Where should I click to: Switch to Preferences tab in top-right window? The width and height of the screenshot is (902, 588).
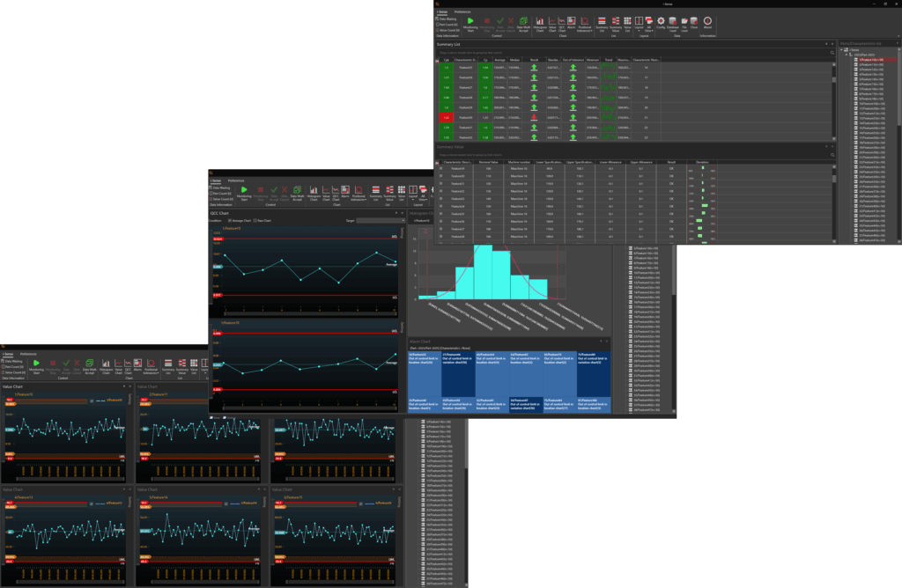[464, 11]
